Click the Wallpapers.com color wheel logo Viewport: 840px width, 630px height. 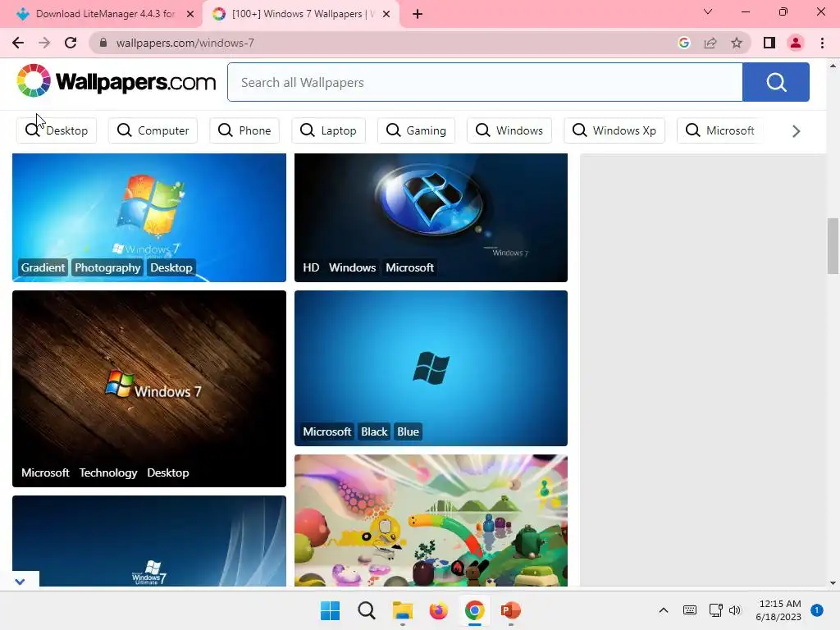coord(33,81)
